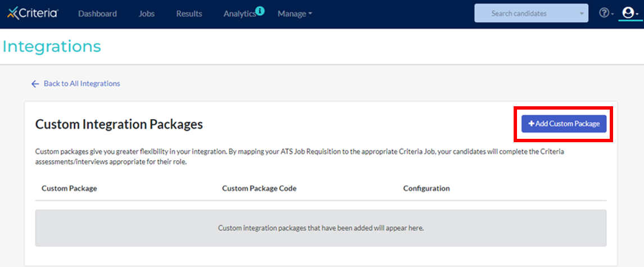Select the Analytics nav item
This screenshot has width=644, height=267.
239,13
